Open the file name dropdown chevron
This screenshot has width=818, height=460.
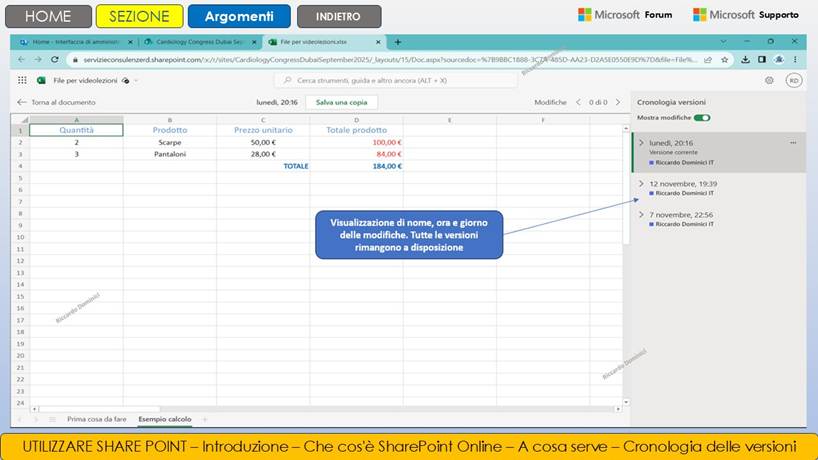coord(136,81)
